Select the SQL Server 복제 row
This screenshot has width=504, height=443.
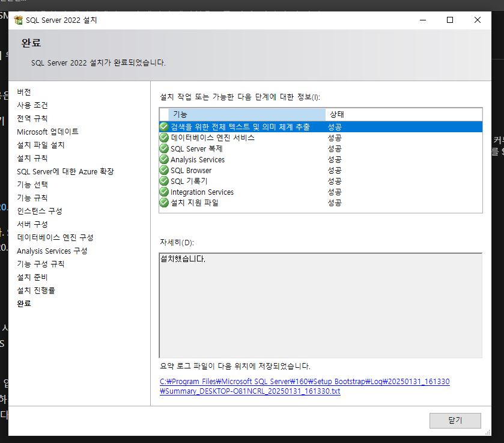(321, 148)
